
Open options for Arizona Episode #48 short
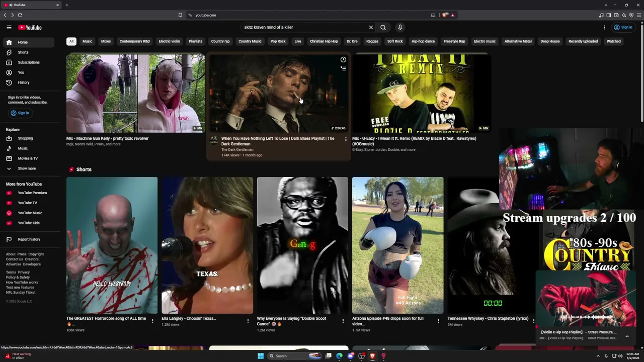(x=438, y=321)
